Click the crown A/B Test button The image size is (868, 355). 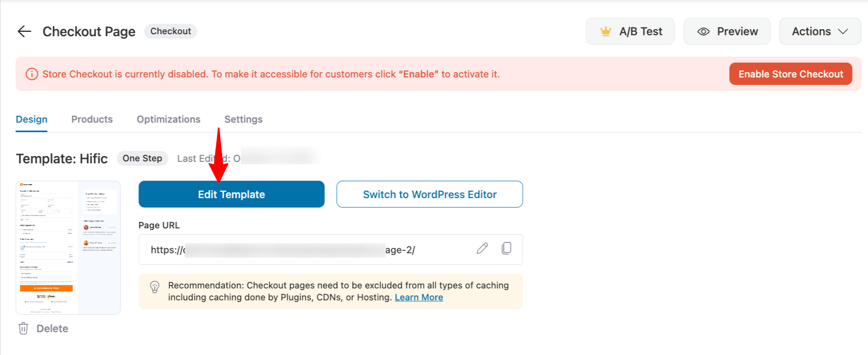click(x=630, y=31)
